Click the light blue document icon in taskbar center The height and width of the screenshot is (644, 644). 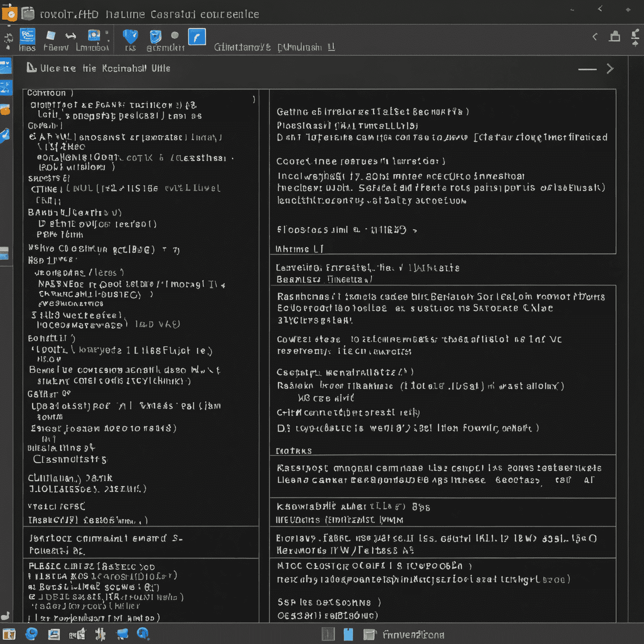click(x=348, y=634)
